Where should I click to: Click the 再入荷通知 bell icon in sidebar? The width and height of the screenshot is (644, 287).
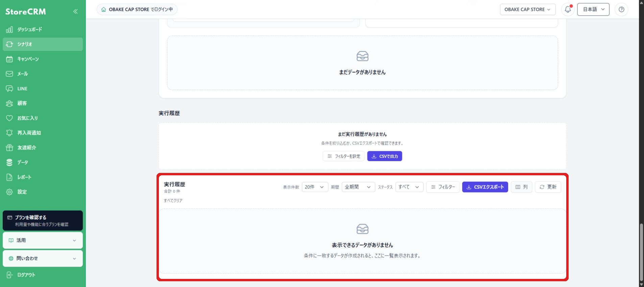click(x=9, y=133)
